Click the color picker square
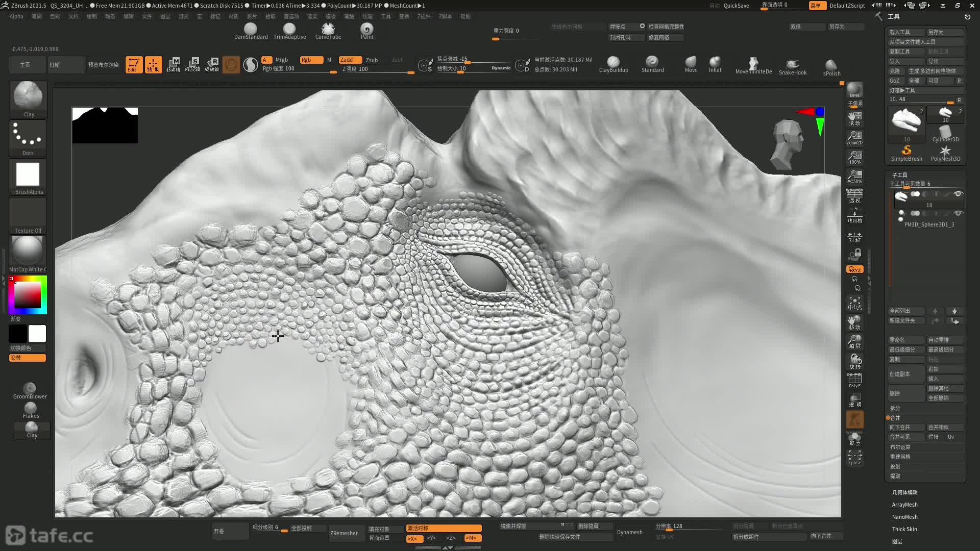This screenshot has height=551, width=980. 28,295
